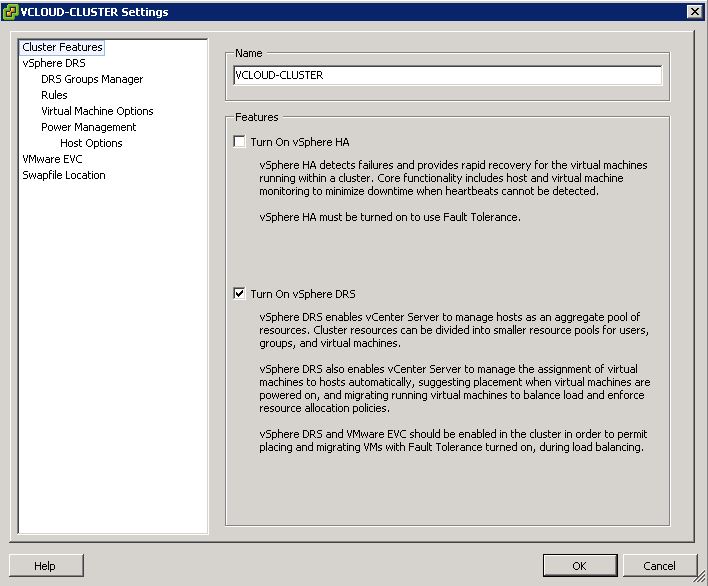Confirm settings with OK button
This screenshot has height=586, width=708.
tap(580, 566)
